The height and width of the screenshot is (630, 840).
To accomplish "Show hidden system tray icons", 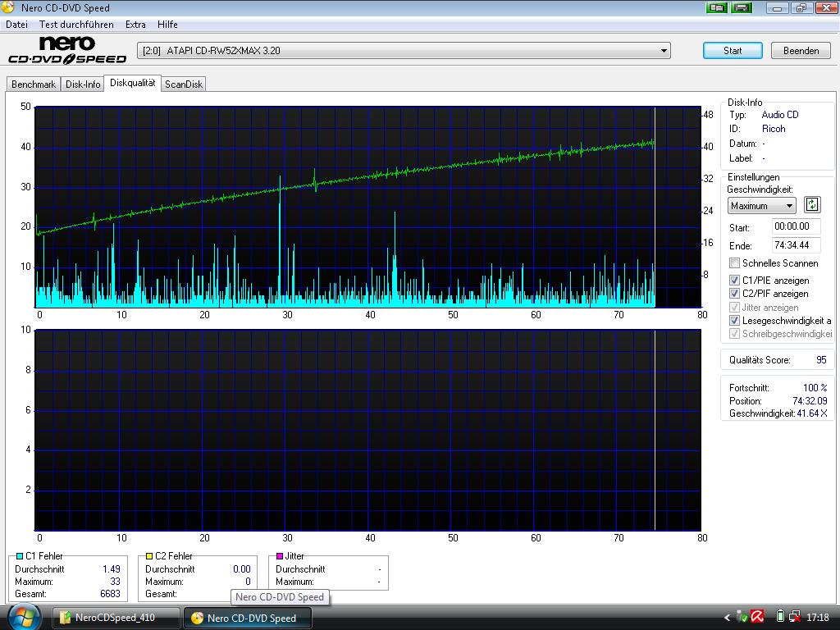I will pos(727,618).
